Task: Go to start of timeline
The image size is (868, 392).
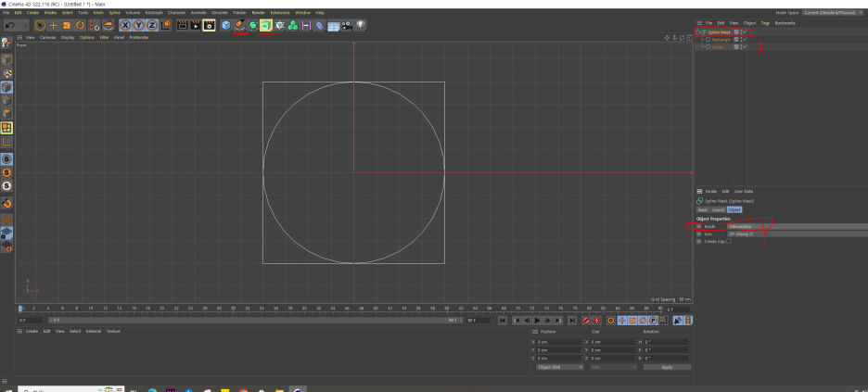Action: coord(503,321)
